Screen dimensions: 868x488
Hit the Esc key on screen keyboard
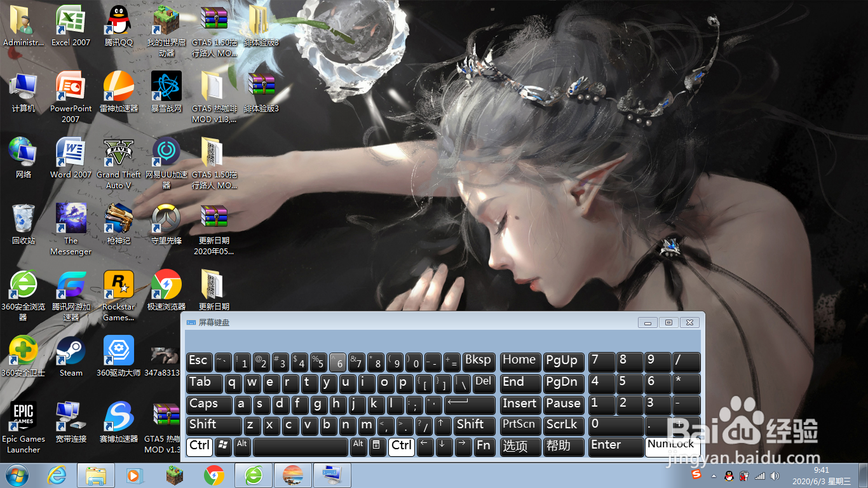click(x=199, y=362)
